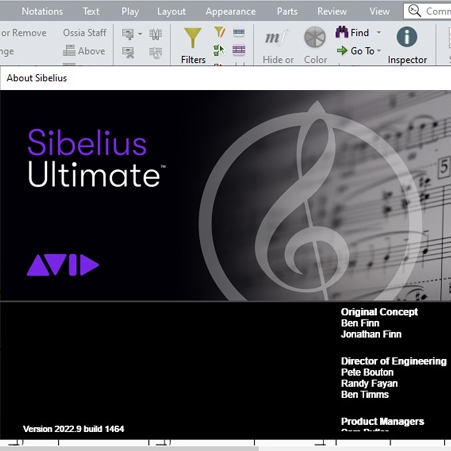Expand the Go To dropdown arrow
The image size is (451, 451).
[x=379, y=51]
